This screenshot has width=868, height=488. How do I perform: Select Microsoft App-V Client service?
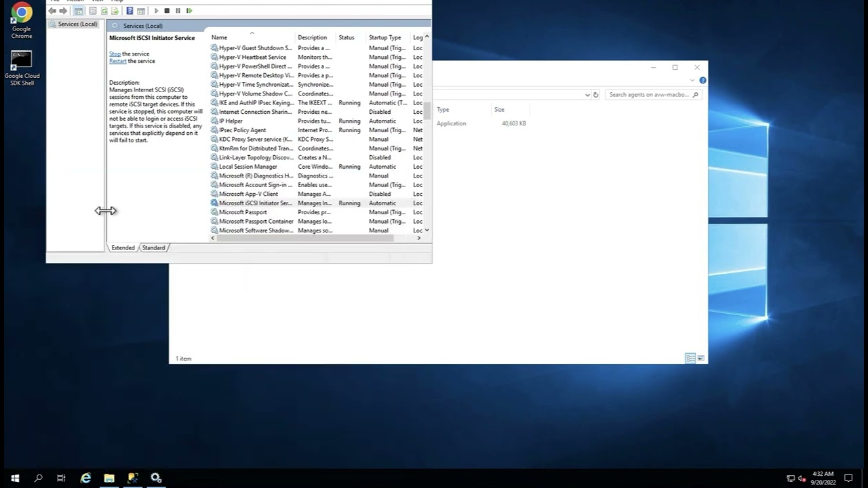coord(316,194)
